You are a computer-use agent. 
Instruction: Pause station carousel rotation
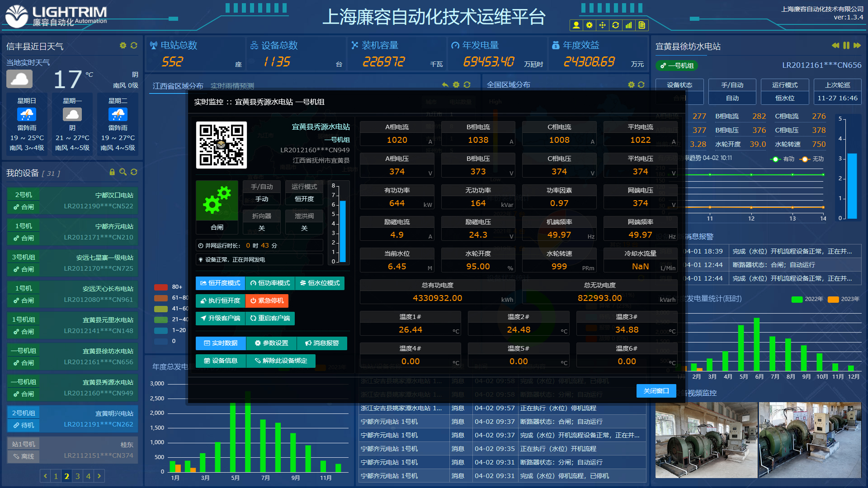point(846,46)
